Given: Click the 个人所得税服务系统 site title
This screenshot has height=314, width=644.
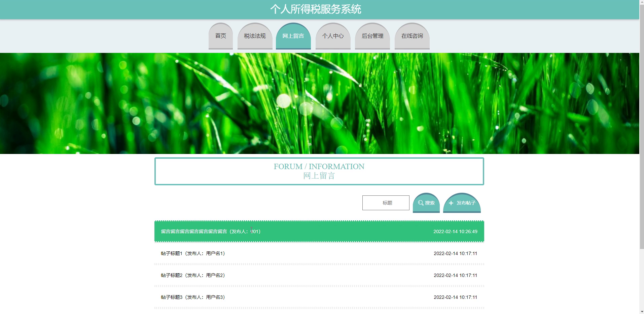Looking at the screenshot, I should (x=316, y=9).
